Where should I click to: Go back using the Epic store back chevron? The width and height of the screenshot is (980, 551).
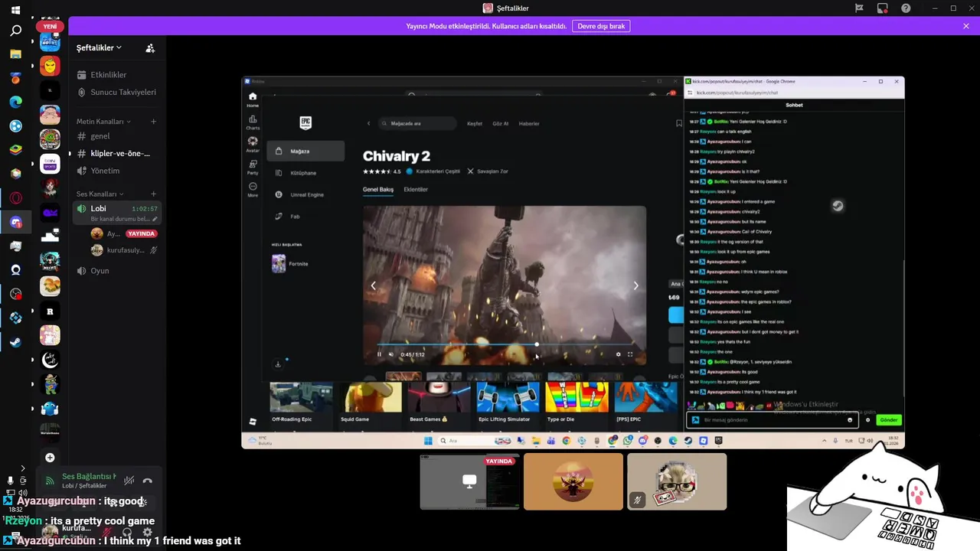(x=368, y=123)
